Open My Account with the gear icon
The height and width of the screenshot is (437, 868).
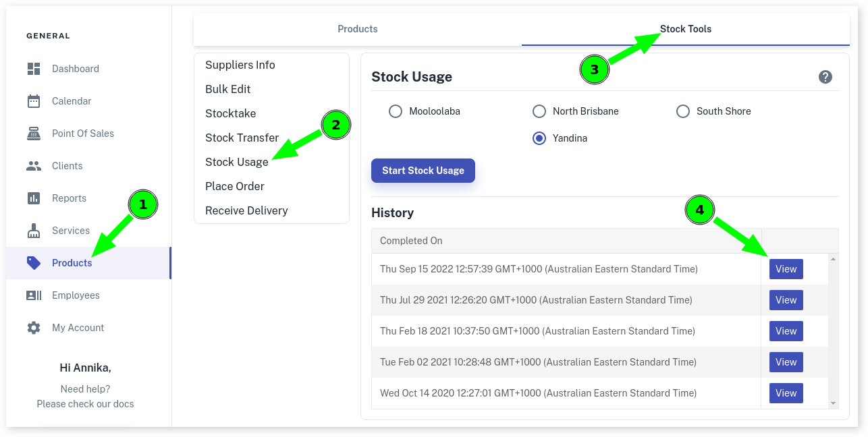point(32,327)
